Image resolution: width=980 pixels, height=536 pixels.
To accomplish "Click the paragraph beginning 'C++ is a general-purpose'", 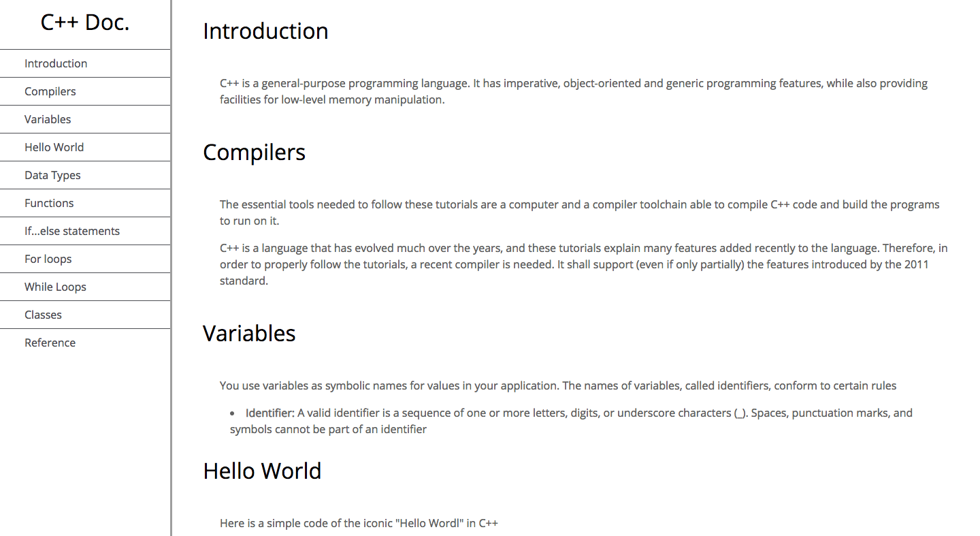I will tap(574, 91).
